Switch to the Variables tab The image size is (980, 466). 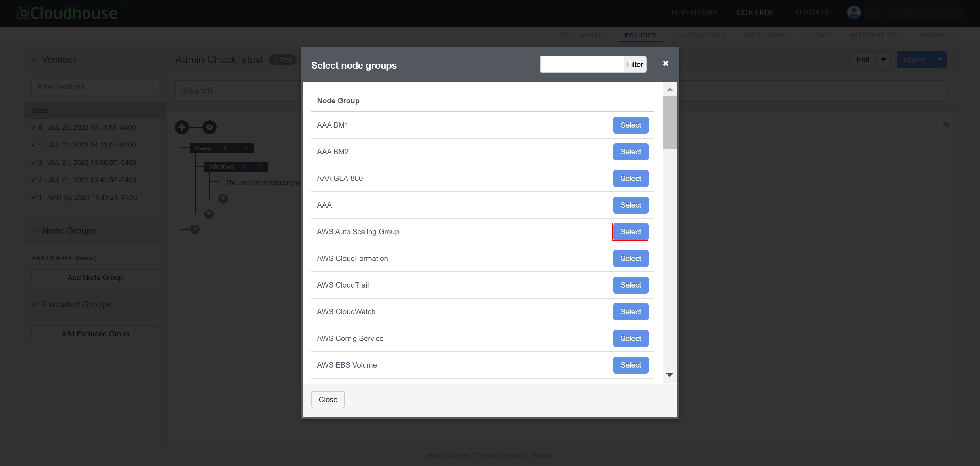click(938, 35)
